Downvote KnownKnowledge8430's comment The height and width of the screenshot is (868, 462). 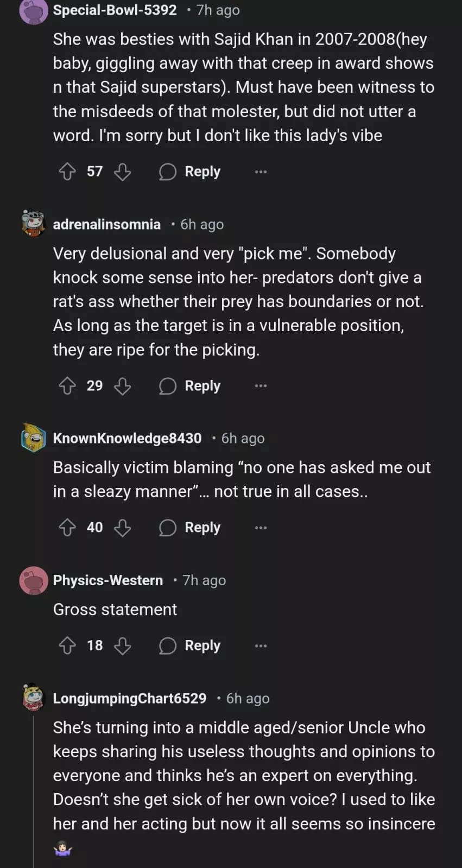123,528
